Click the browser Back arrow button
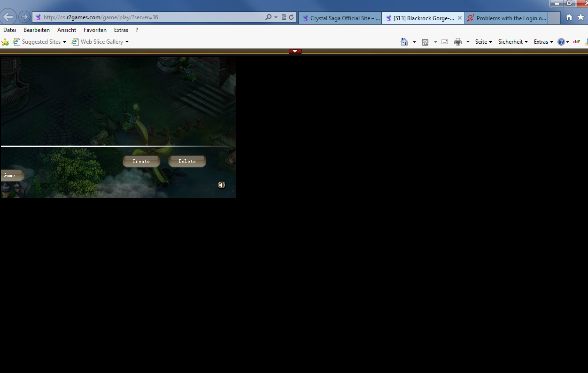 point(8,17)
